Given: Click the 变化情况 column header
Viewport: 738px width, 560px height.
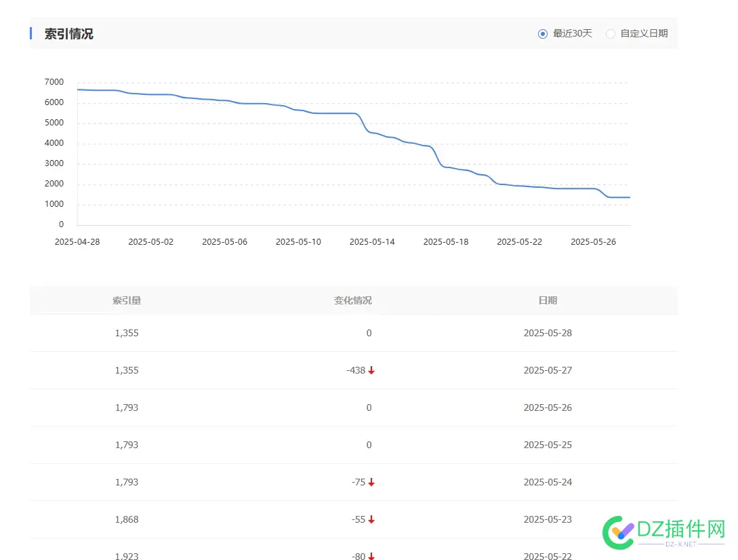Looking at the screenshot, I should [352, 300].
